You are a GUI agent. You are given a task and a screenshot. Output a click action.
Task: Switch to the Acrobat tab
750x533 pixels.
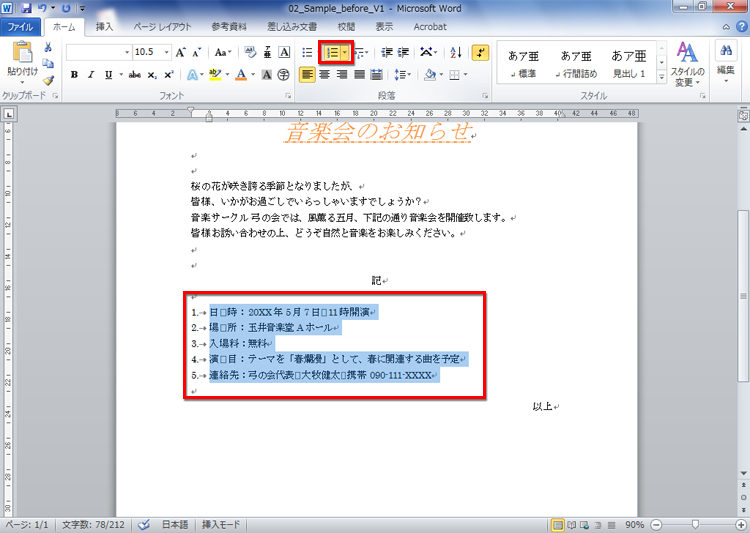point(430,27)
